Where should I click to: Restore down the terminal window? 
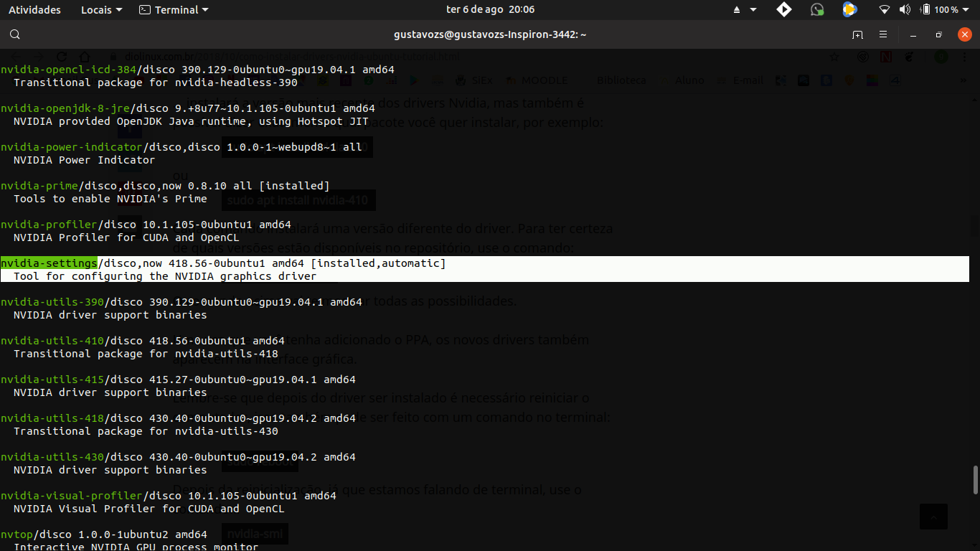[938, 34]
